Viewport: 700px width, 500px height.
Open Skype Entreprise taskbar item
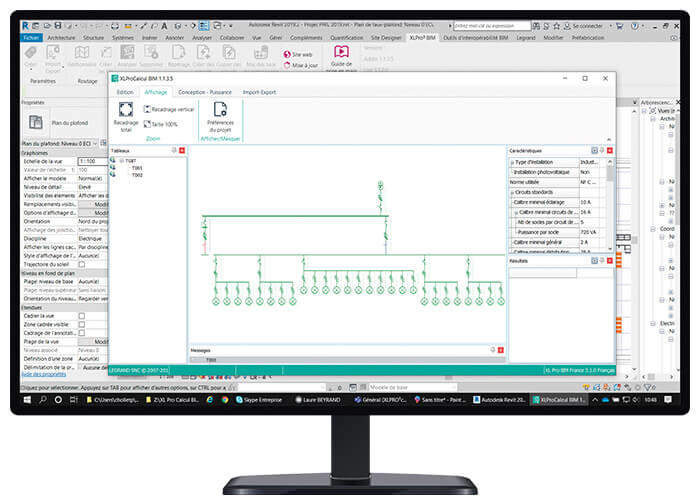point(259,400)
